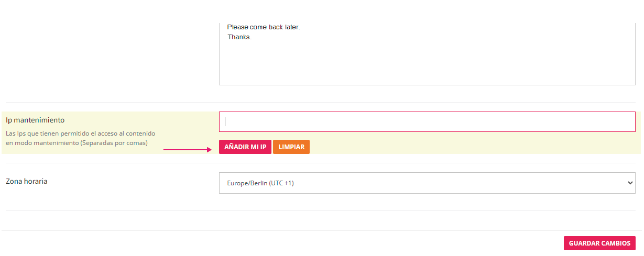
Task: Focus the Ip mantenimiento text field
Action: tap(427, 121)
